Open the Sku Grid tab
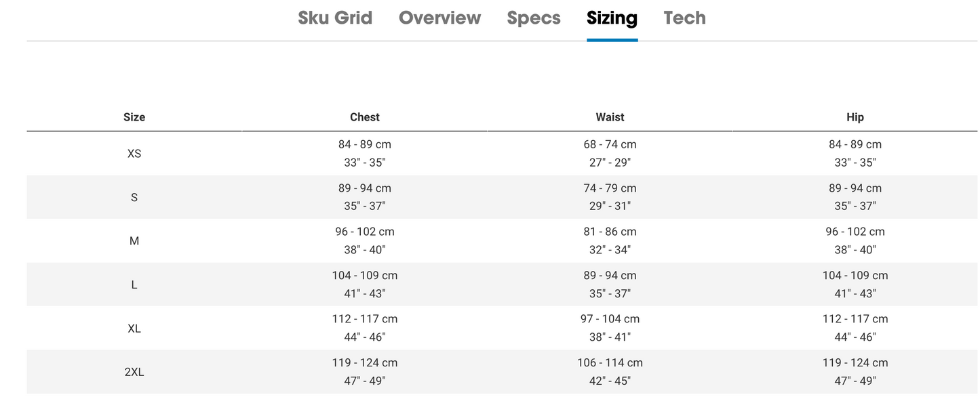 [x=335, y=18]
